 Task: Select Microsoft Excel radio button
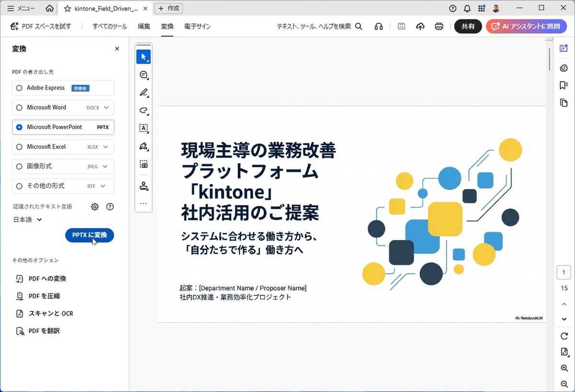point(19,147)
